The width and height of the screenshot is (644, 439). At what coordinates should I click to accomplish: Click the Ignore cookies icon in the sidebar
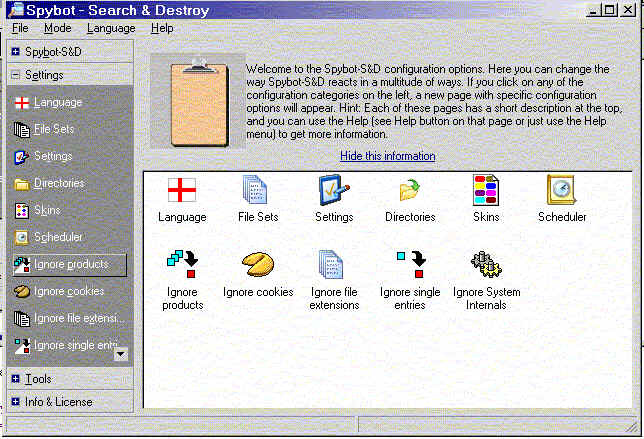coord(22,292)
